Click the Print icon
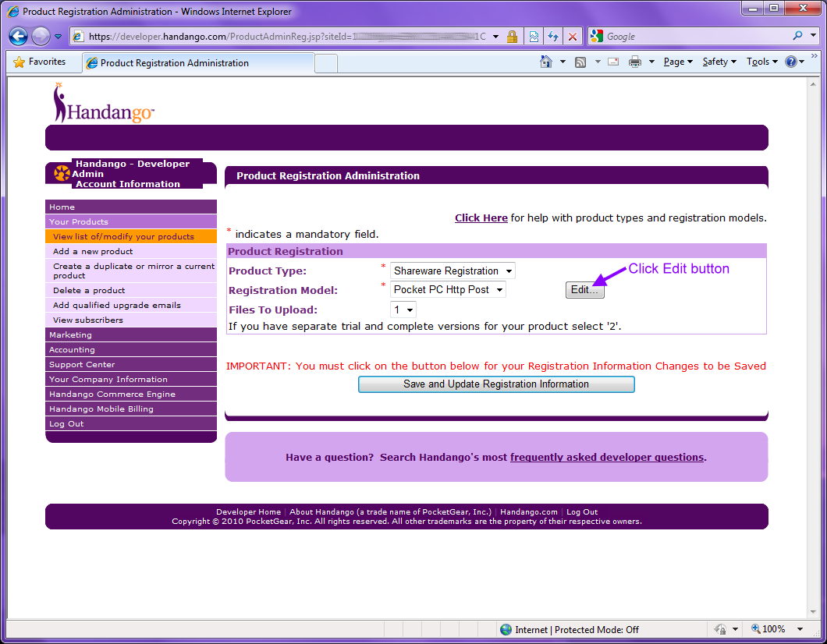This screenshot has width=827, height=644. point(635,62)
